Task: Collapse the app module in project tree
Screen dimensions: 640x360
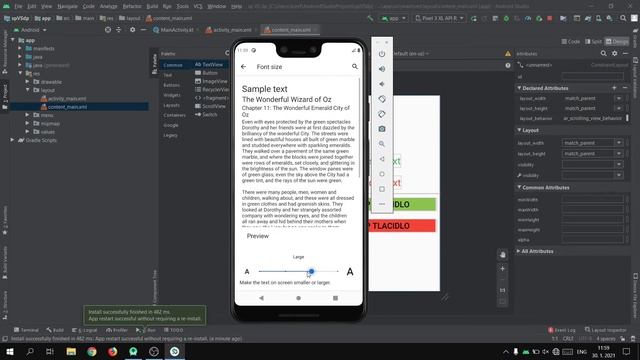Action: pos(13,40)
